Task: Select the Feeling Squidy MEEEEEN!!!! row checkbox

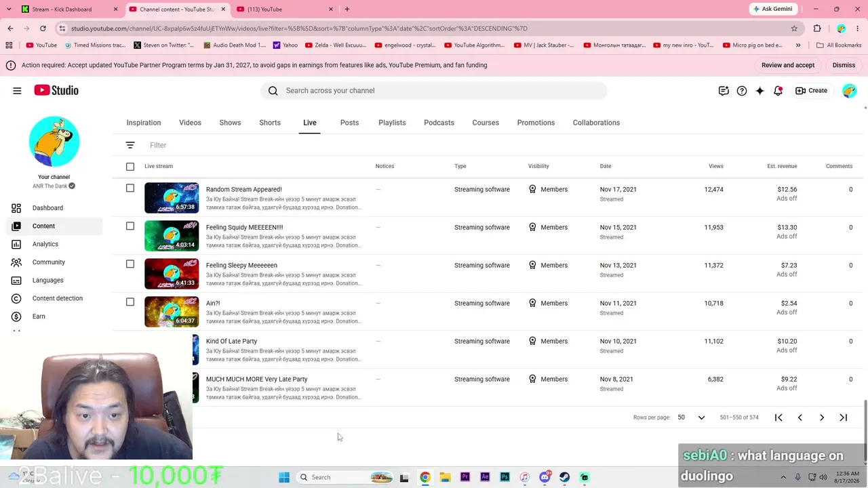Action: pyautogui.click(x=130, y=226)
